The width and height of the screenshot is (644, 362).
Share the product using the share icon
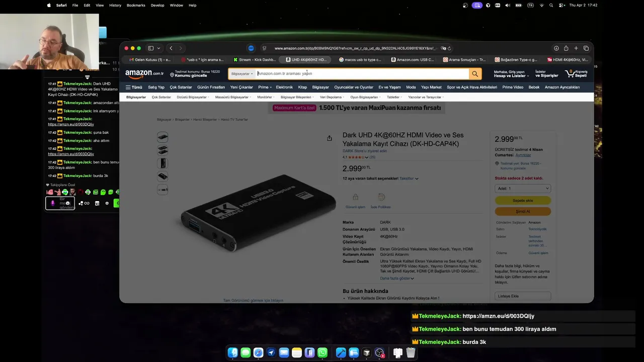pyautogui.click(x=329, y=138)
